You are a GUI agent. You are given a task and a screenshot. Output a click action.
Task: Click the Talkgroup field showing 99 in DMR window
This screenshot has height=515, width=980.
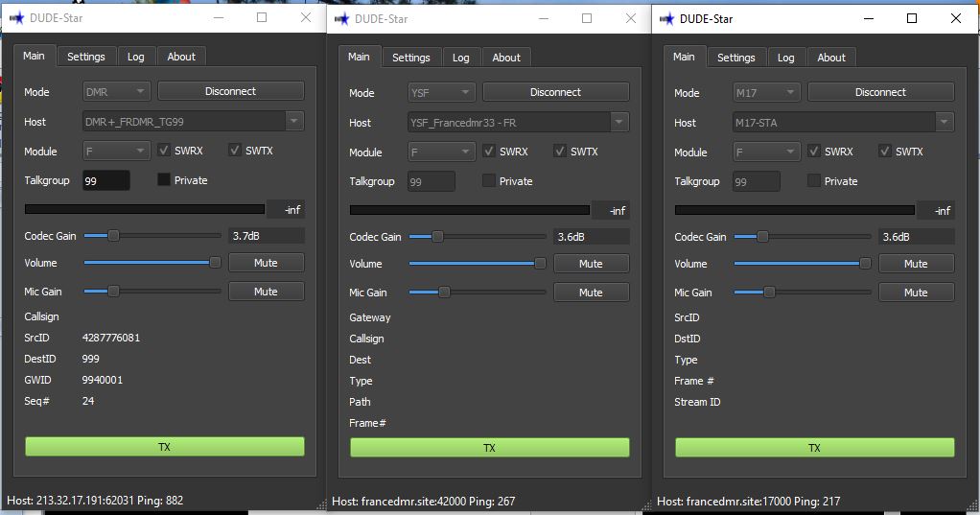coord(106,180)
